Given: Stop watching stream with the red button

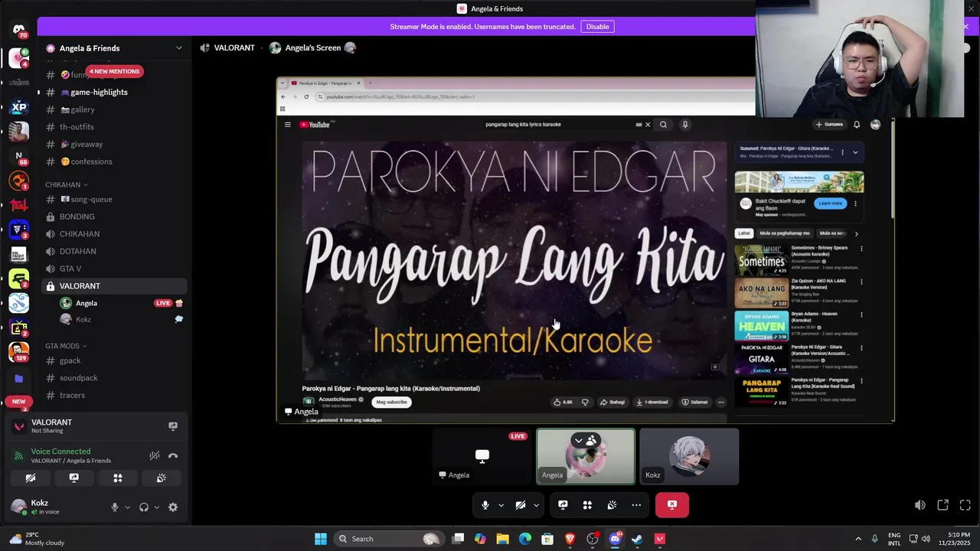Looking at the screenshot, I should click(672, 505).
